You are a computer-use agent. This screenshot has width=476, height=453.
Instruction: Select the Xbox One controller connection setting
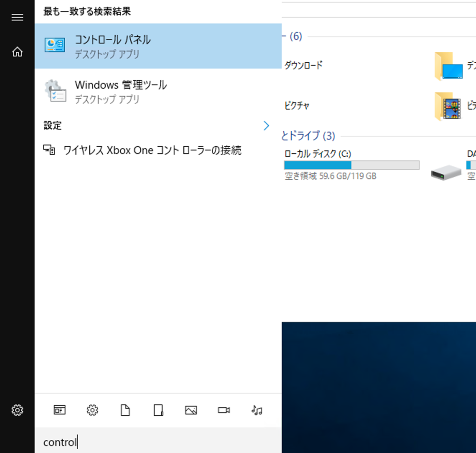click(158, 150)
